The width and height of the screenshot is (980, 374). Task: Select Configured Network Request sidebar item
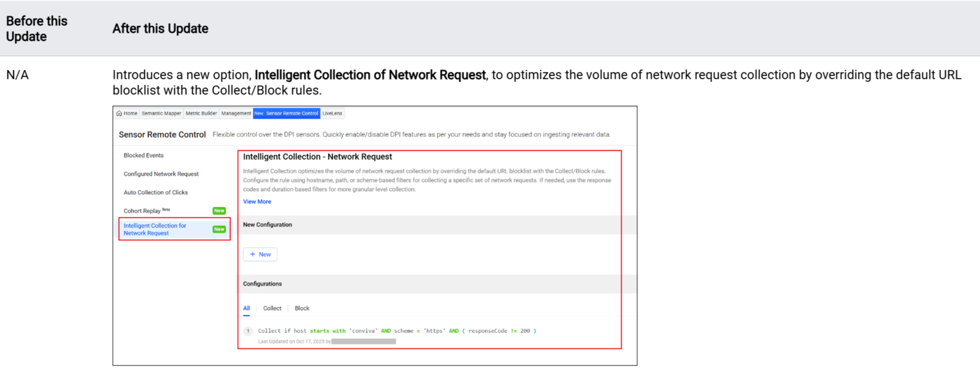161,174
